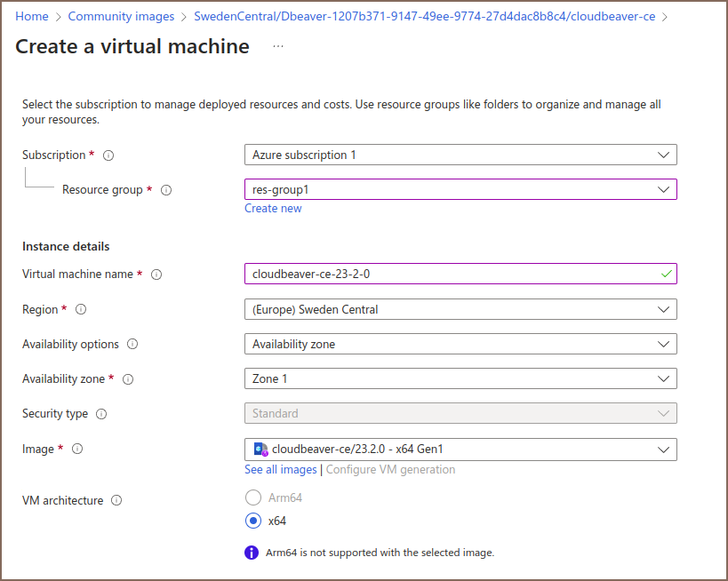Expand the Resource group dropdown

(x=460, y=189)
